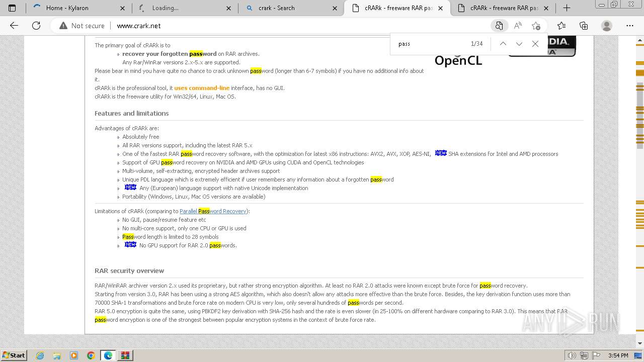Open the Action Center flag icon
644x362 pixels.
pos(596,355)
